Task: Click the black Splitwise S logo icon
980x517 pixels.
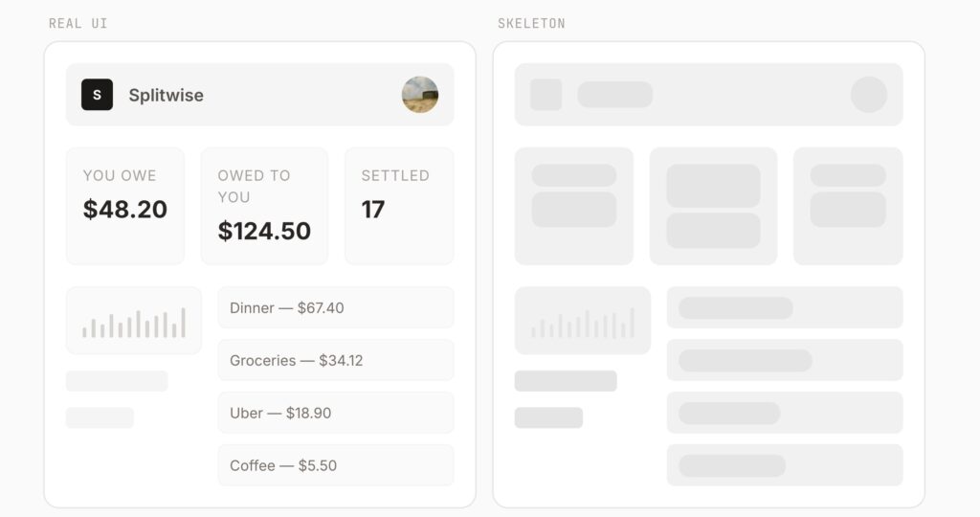Action: click(x=97, y=95)
